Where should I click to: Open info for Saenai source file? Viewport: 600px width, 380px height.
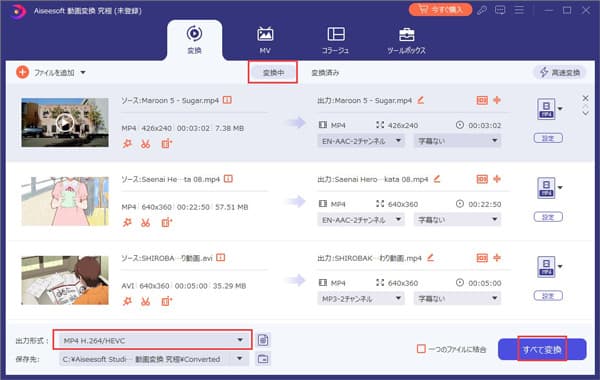click(x=228, y=179)
